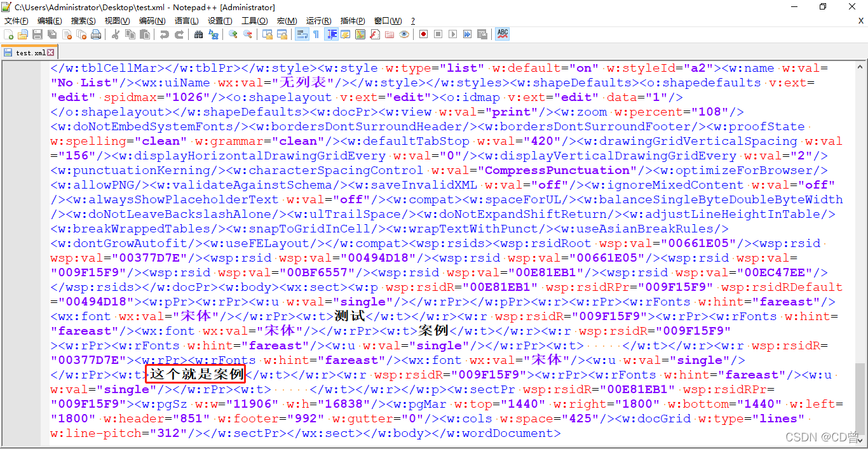The width and height of the screenshot is (868, 449).
Task: Click the Redo arrow icon
Action: [x=179, y=34]
